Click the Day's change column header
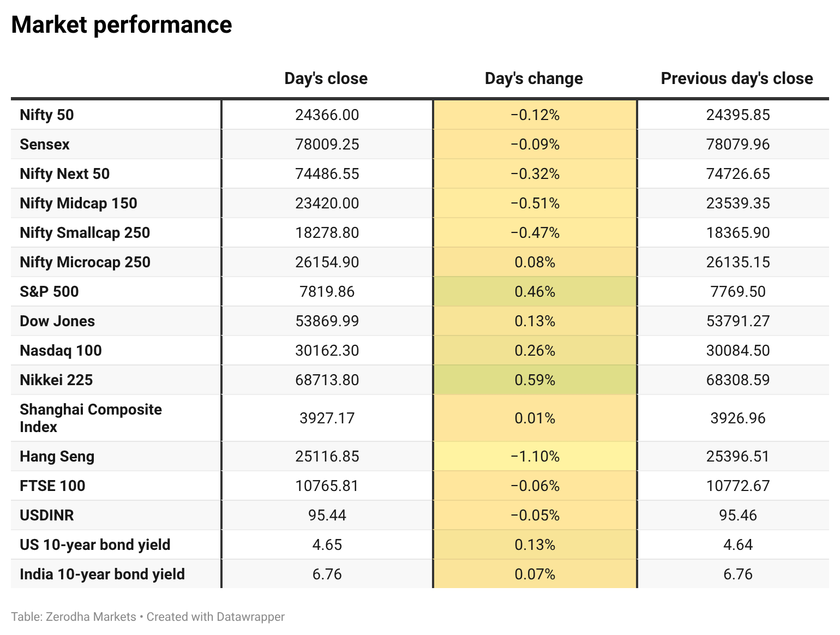840x635 pixels. pyautogui.click(x=534, y=79)
